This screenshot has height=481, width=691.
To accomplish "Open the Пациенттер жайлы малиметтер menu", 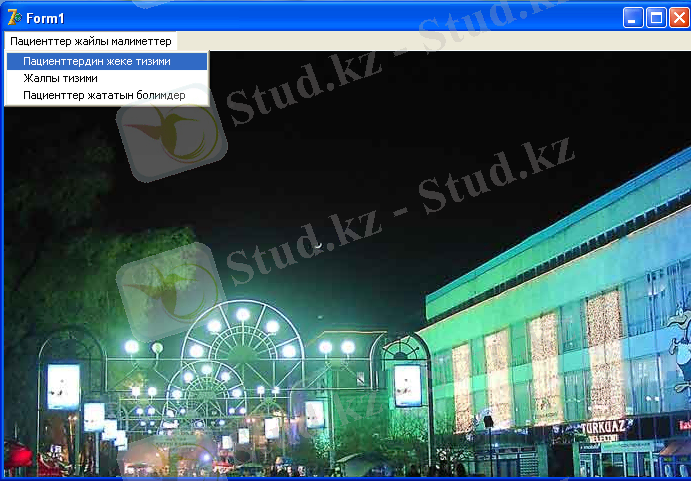I will coord(91,41).
